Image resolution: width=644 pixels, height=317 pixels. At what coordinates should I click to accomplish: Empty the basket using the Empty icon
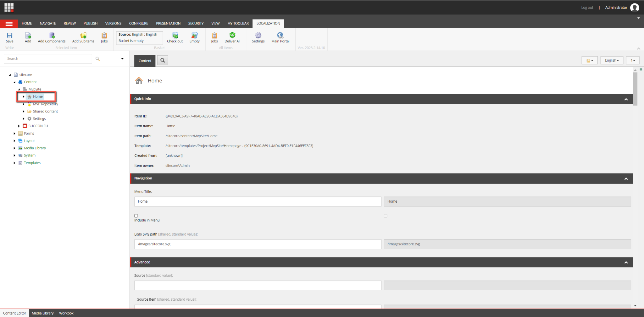tap(194, 38)
